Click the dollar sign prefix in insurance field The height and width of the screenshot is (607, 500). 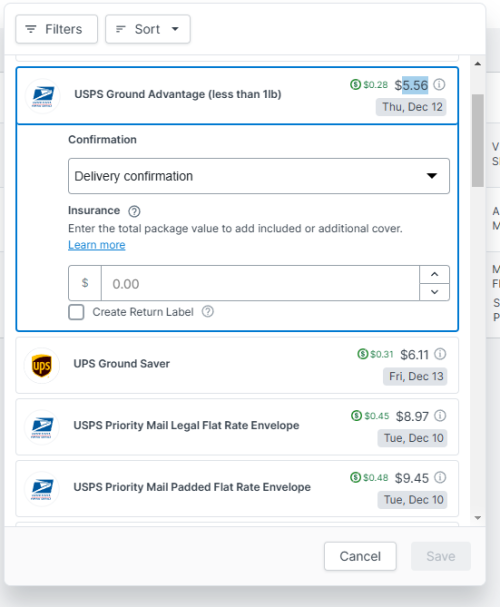[x=85, y=283]
